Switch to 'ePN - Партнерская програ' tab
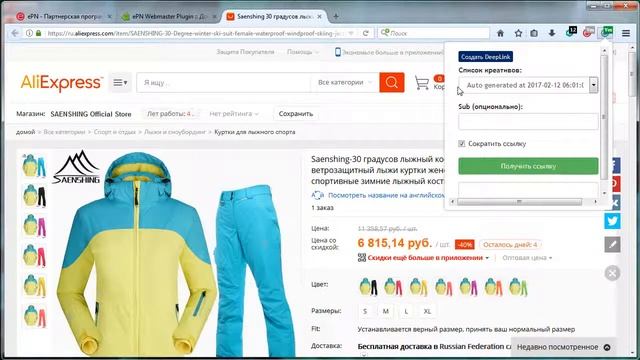640x360 pixels. click(64, 16)
